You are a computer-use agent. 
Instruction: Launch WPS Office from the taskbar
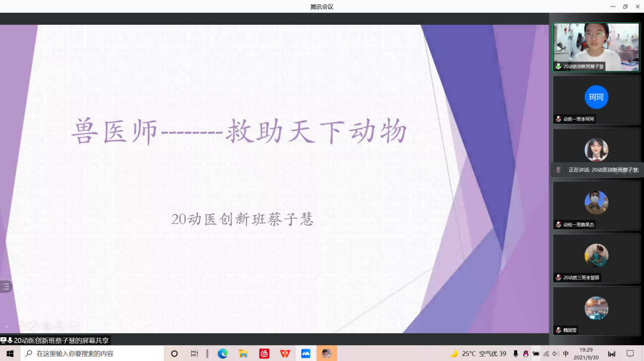(284, 354)
